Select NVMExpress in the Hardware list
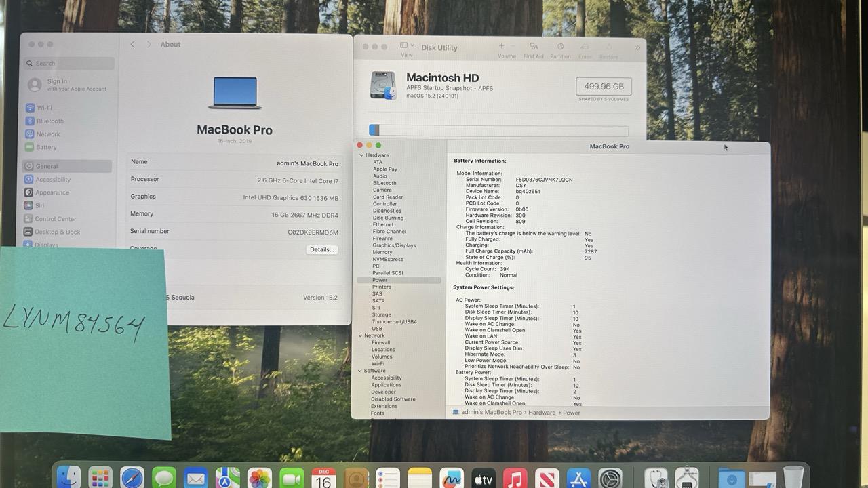This screenshot has width=868, height=488. [x=388, y=259]
